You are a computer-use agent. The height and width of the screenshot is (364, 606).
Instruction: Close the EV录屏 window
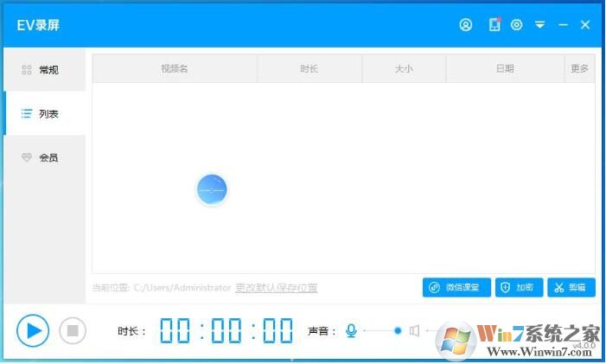(x=585, y=25)
